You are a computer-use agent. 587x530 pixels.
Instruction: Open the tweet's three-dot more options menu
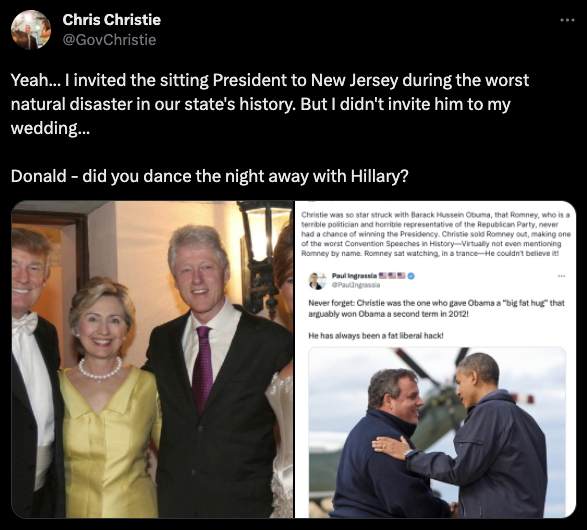pos(567,20)
